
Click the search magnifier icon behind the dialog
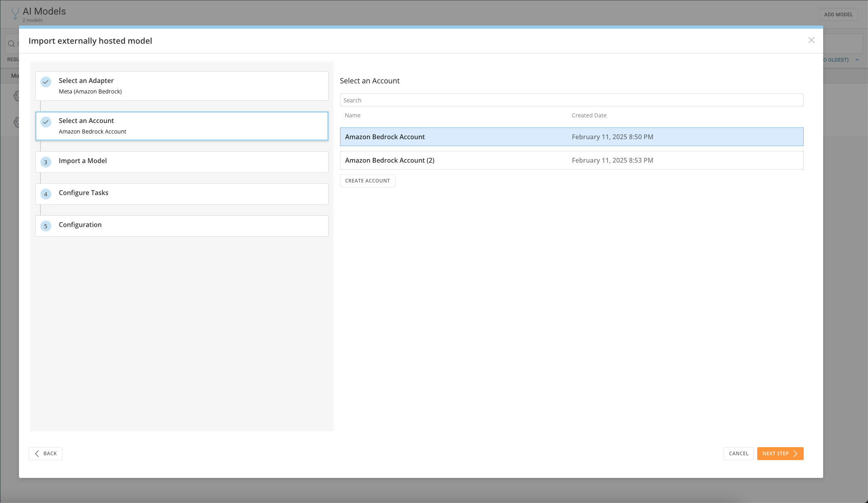pyautogui.click(x=11, y=44)
